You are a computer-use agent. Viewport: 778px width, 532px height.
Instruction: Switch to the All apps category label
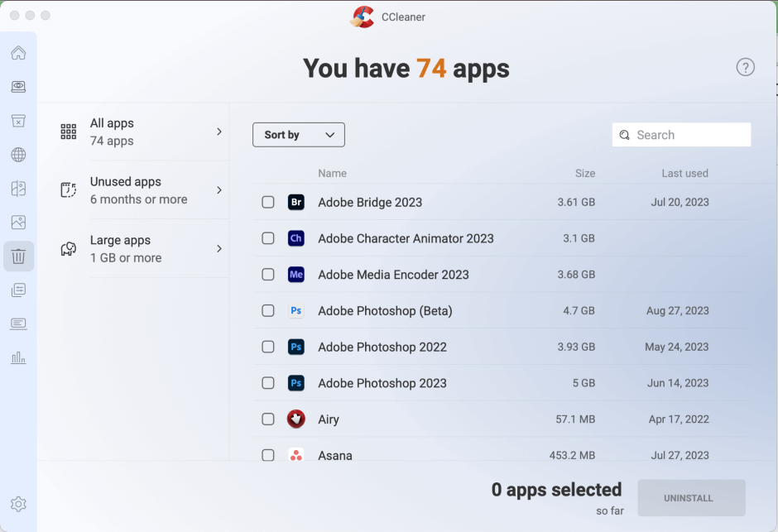click(112, 123)
